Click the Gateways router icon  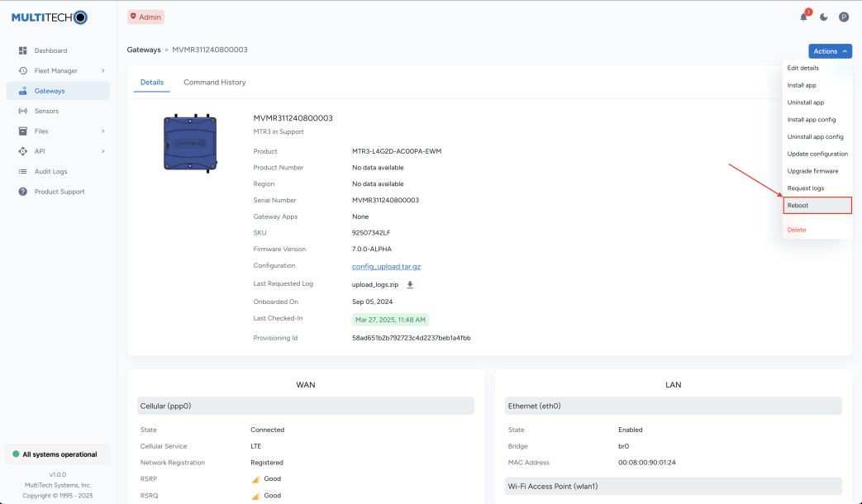coord(22,91)
